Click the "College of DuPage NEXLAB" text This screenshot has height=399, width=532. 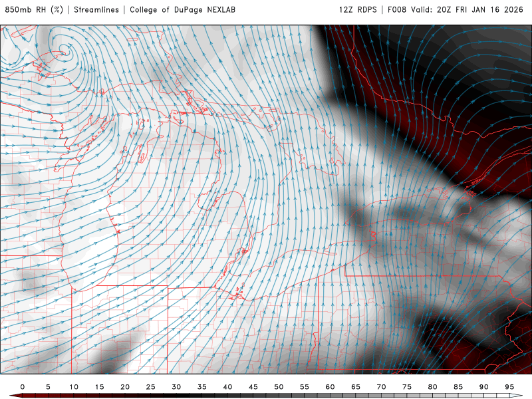pos(182,10)
